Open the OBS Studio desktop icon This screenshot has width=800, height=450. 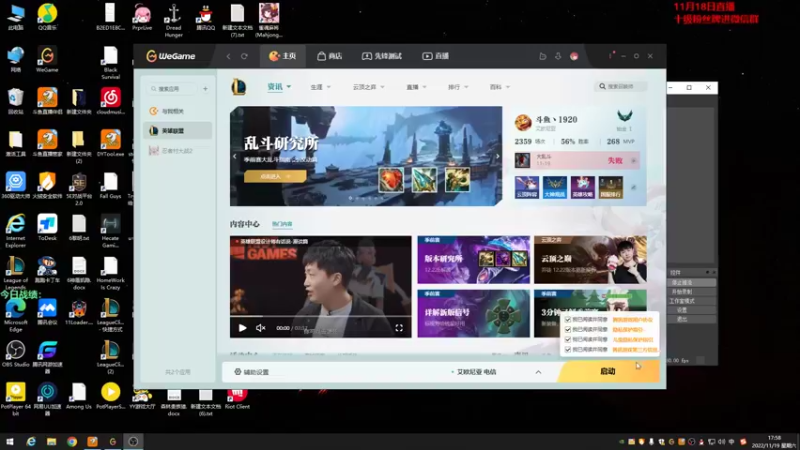[15, 354]
